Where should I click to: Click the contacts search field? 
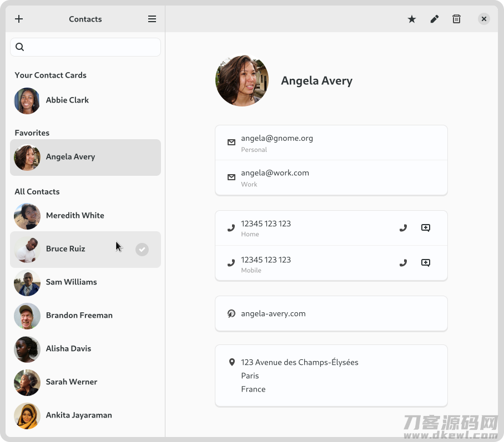pyautogui.click(x=85, y=47)
